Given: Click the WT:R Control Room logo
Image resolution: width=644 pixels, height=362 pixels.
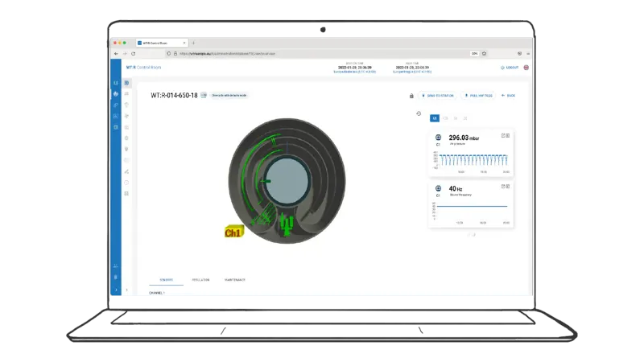Looking at the screenshot, I should click(144, 68).
